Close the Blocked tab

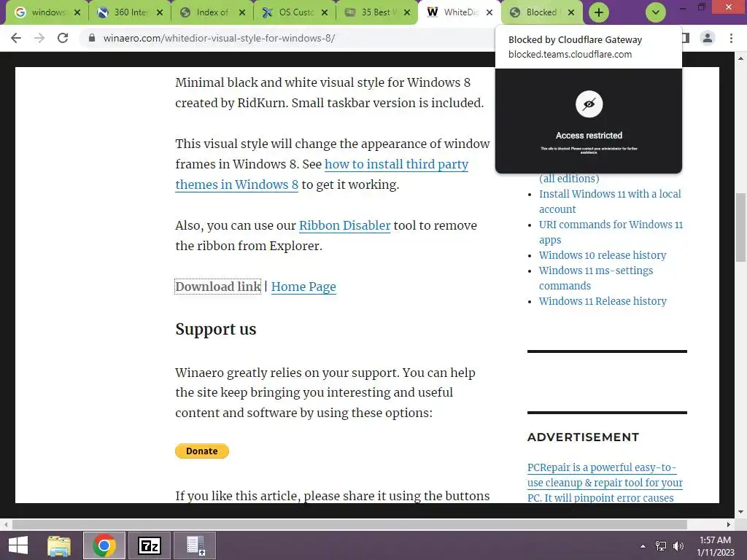point(571,12)
